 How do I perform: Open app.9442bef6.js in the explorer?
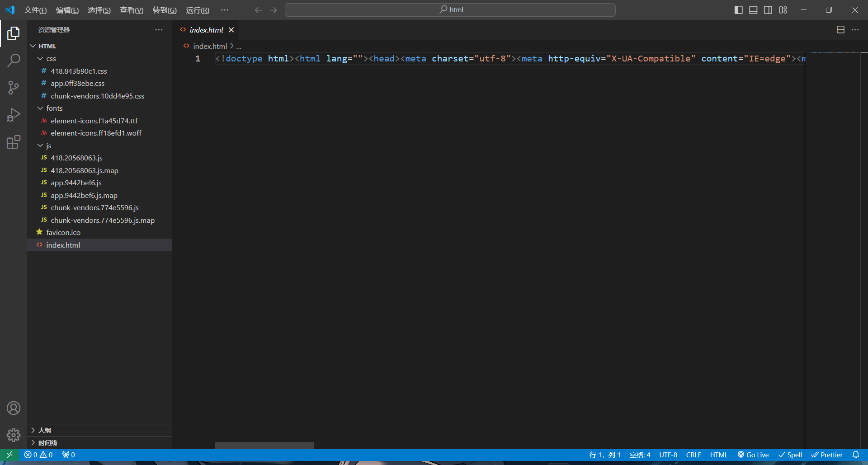click(x=76, y=183)
